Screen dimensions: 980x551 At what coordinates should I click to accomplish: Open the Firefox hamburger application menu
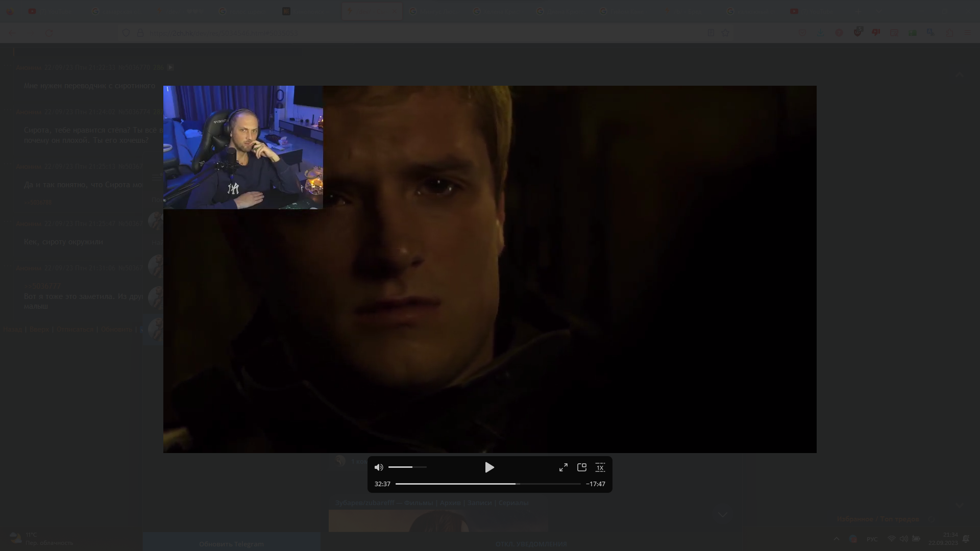tap(968, 33)
